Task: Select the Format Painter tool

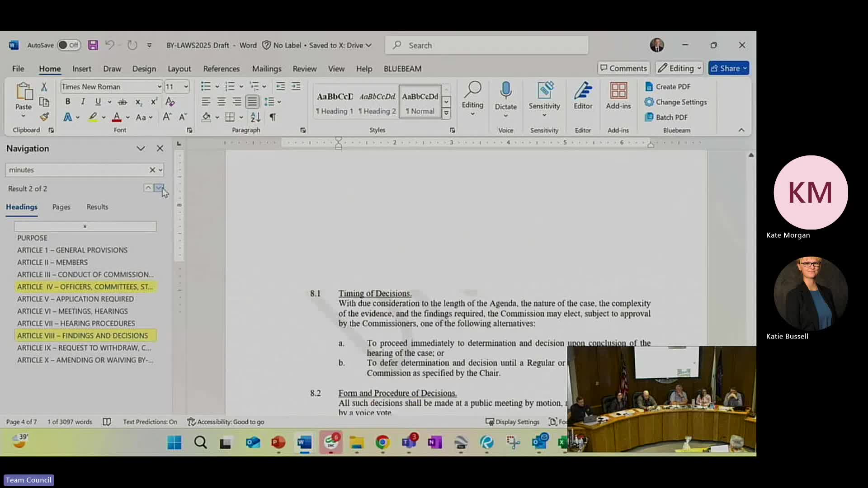Action: pos(44,117)
